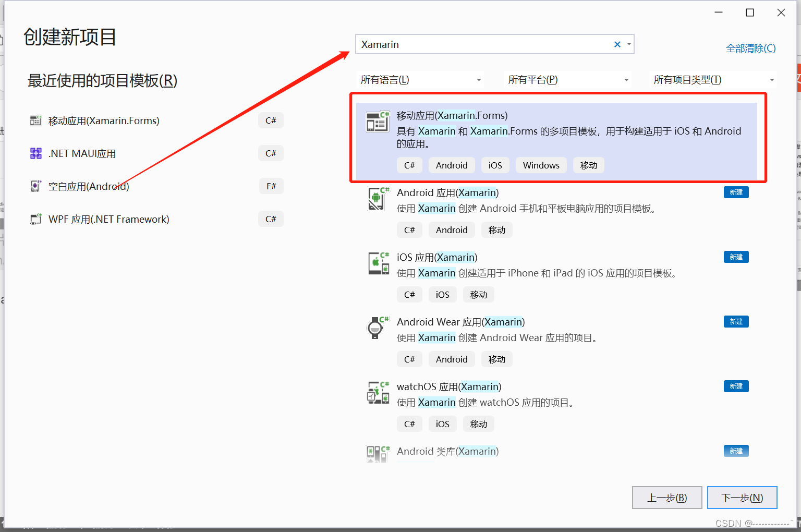Click the WPF 应用(.NET Framework) recent icon
The height and width of the screenshot is (532, 801).
(x=35, y=219)
